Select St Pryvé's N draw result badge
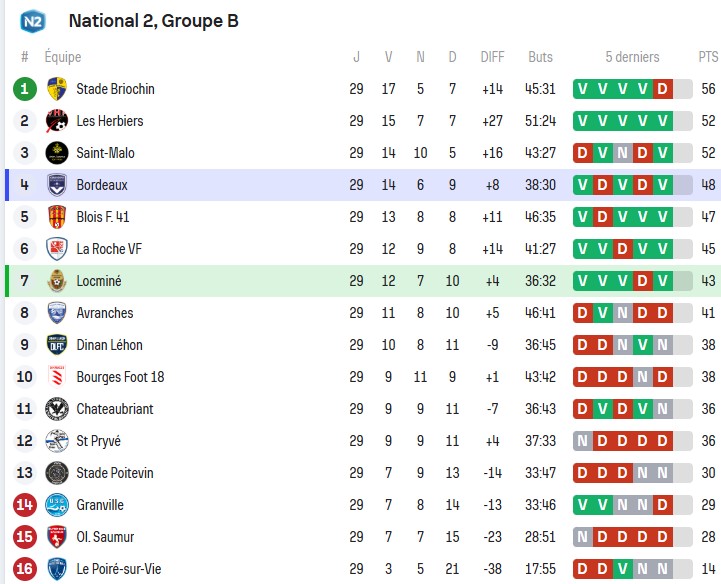The image size is (721, 584). [x=583, y=441]
